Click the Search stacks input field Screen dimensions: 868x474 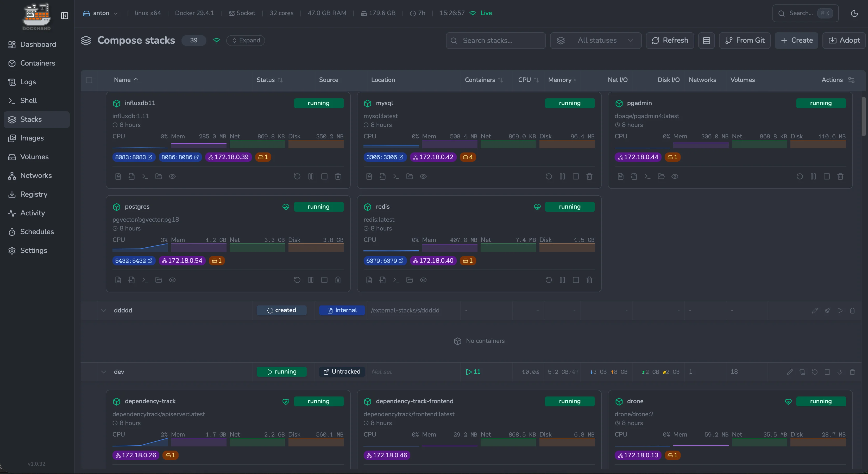[x=496, y=40]
